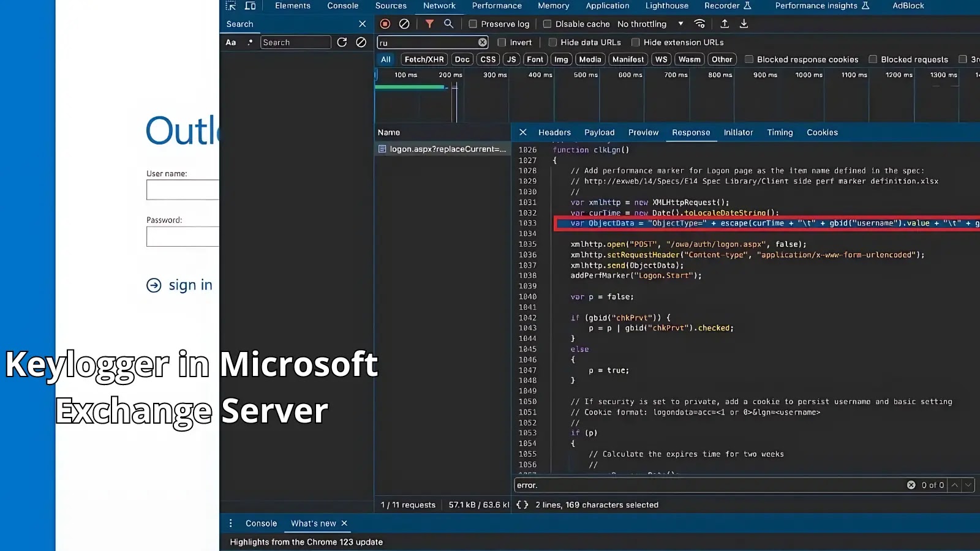Check Blocked response cookies
980x551 pixels.
pos(748,59)
